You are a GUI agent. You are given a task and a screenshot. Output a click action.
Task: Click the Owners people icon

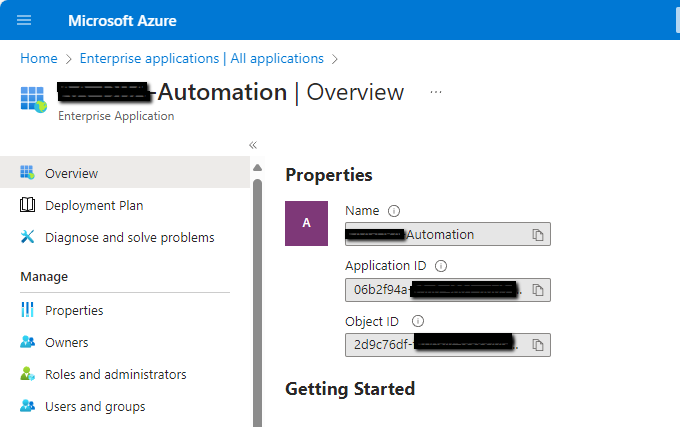[x=27, y=342]
